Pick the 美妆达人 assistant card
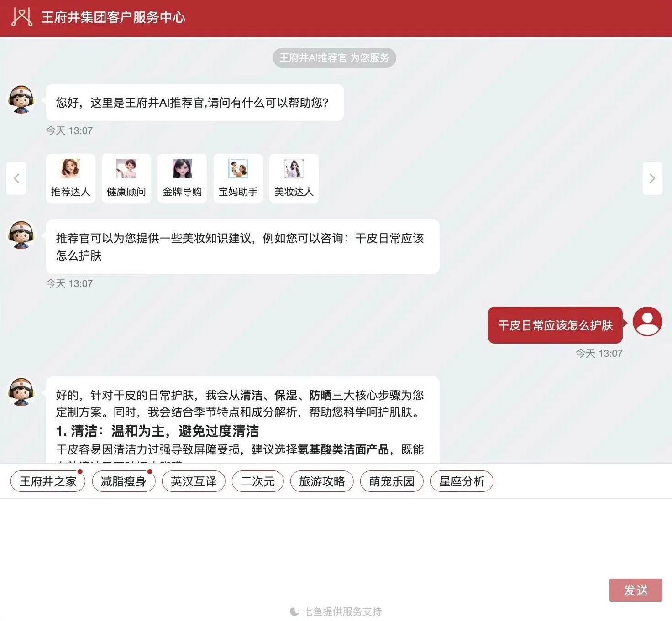 (x=294, y=178)
